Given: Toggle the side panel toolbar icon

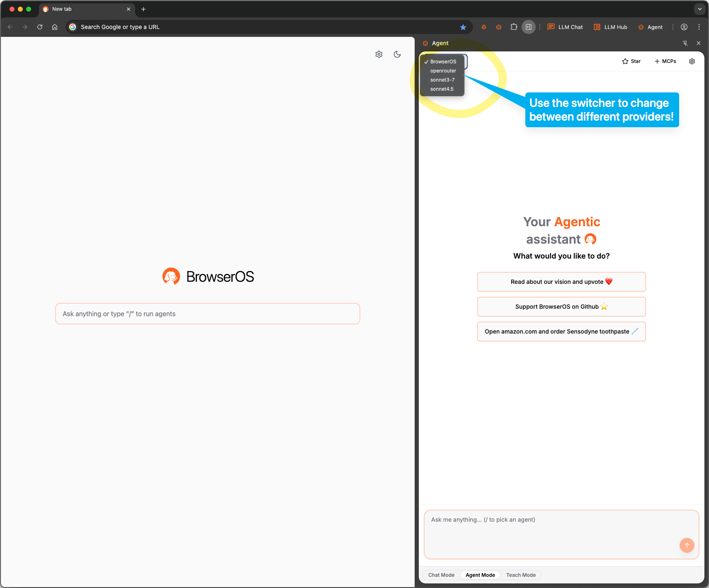Looking at the screenshot, I should 529,27.
